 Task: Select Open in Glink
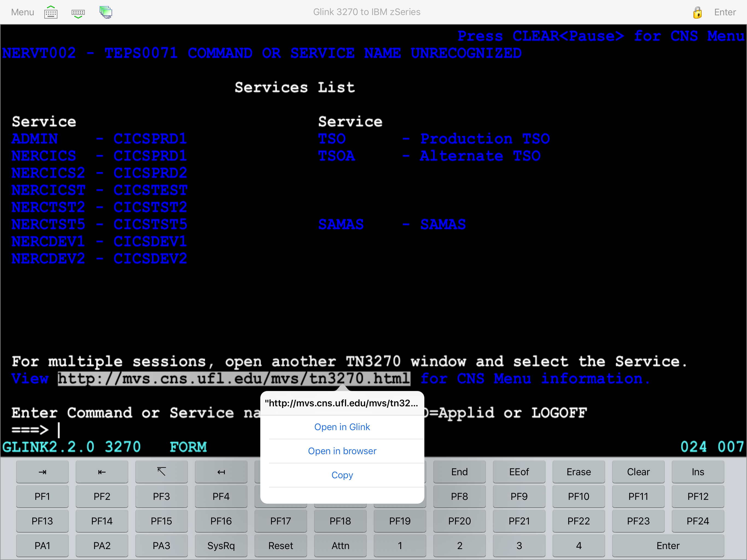342,427
